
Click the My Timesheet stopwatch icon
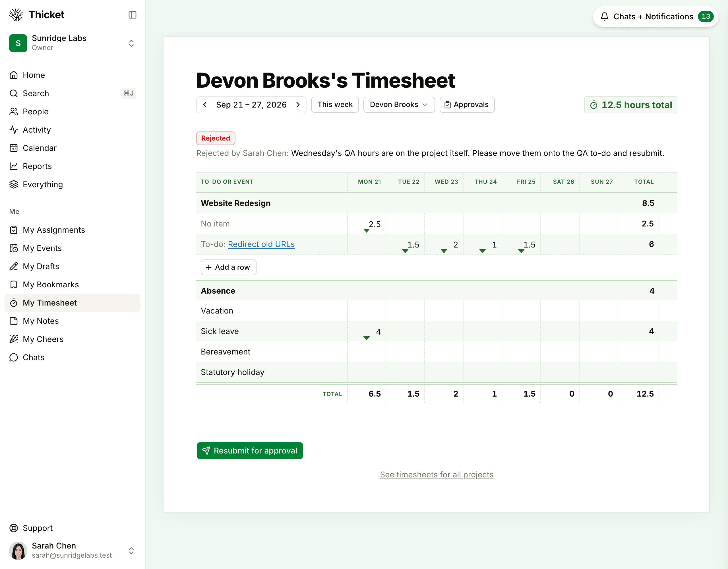(14, 303)
